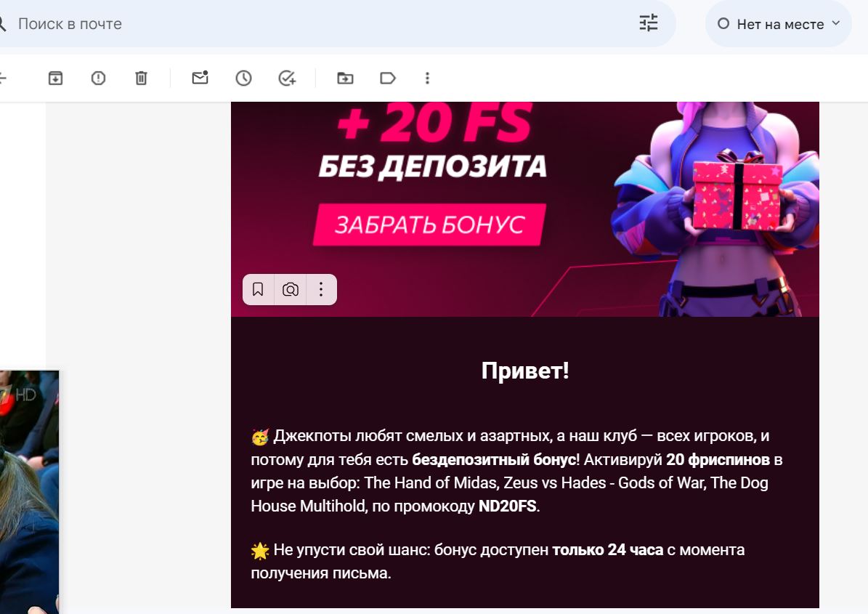Click the 'ЗАБРАТЬ БОНУС' banner button
The height and width of the screenshot is (614, 868).
pos(429,225)
